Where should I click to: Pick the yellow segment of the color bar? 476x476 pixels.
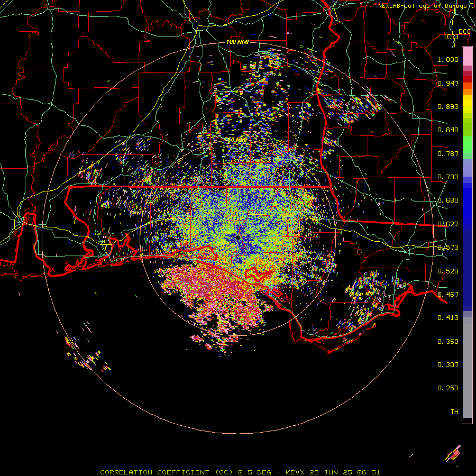[467, 104]
